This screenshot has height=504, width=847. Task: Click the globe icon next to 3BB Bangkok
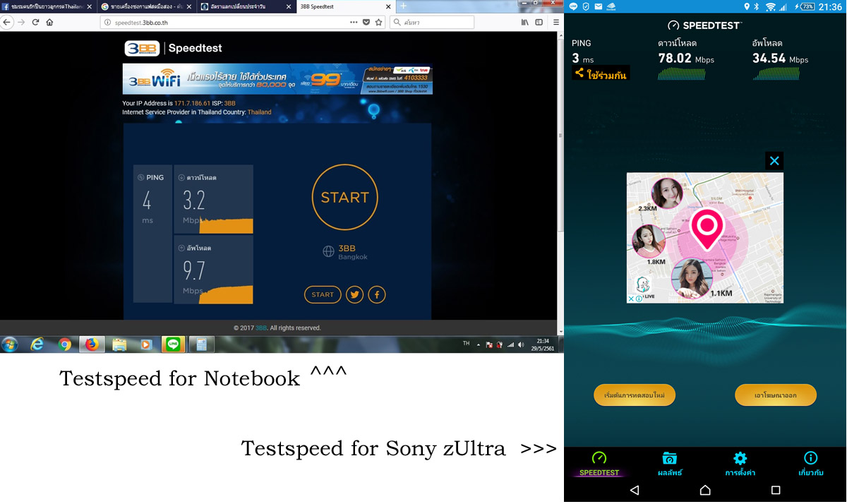[328, 251]
